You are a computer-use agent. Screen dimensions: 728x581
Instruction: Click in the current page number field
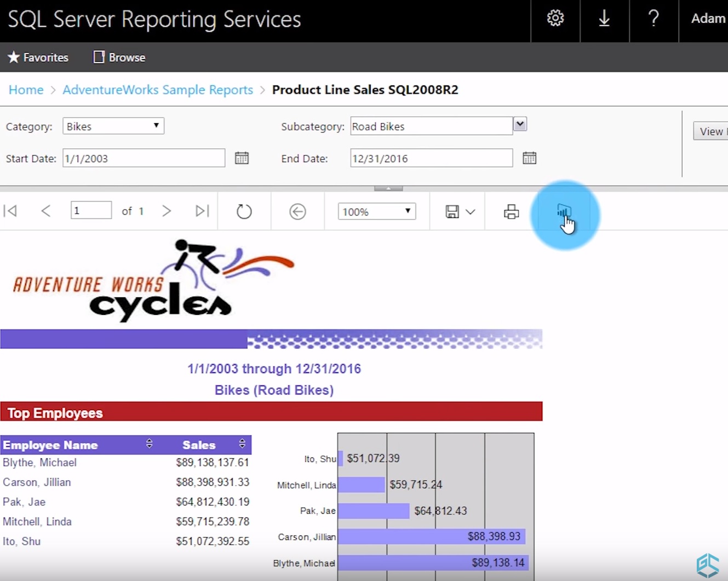pos(91,210)
